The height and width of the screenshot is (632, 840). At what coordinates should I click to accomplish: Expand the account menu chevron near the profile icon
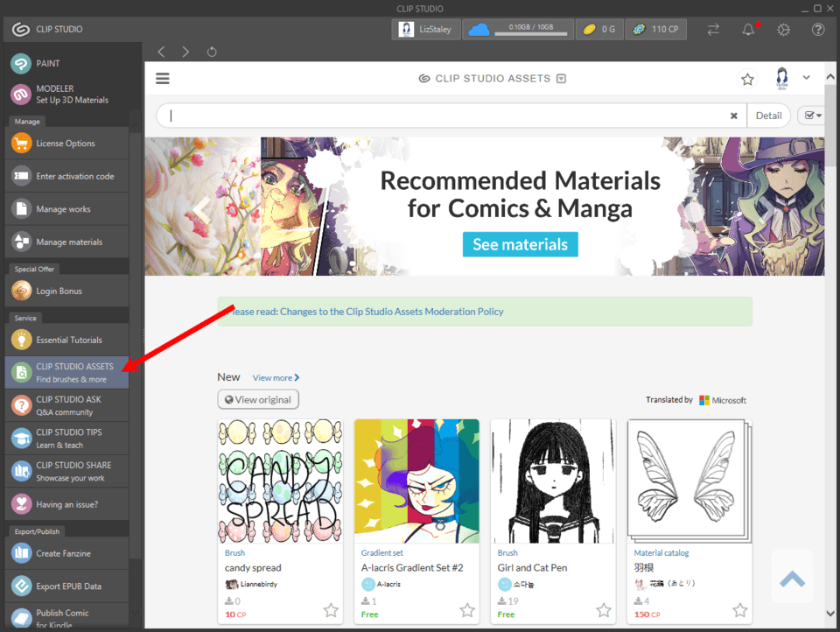tap(806, 78)
